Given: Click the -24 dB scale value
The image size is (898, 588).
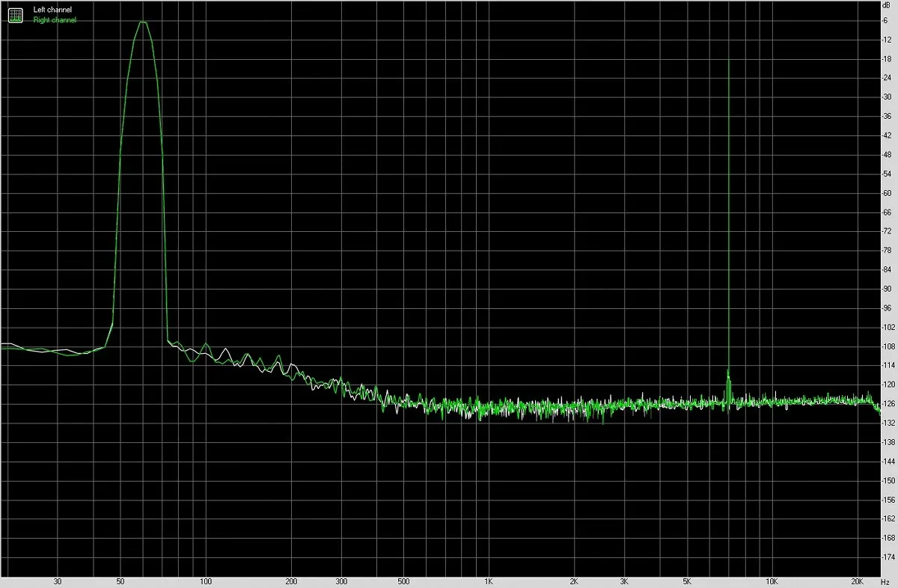Looking at the screenshot, I should click(x=888, y=78).
